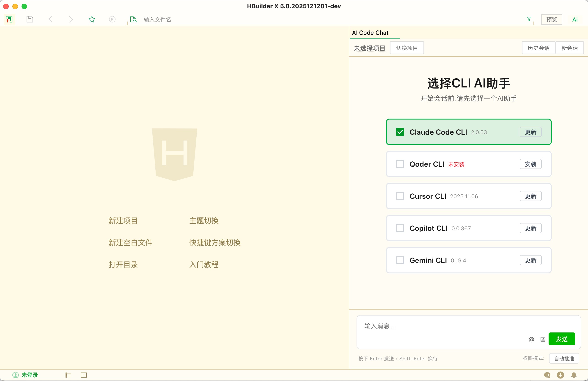Screen dimensions: 588x381
Task: Open the 切换项目 project switcher
Action: [407, 48]
